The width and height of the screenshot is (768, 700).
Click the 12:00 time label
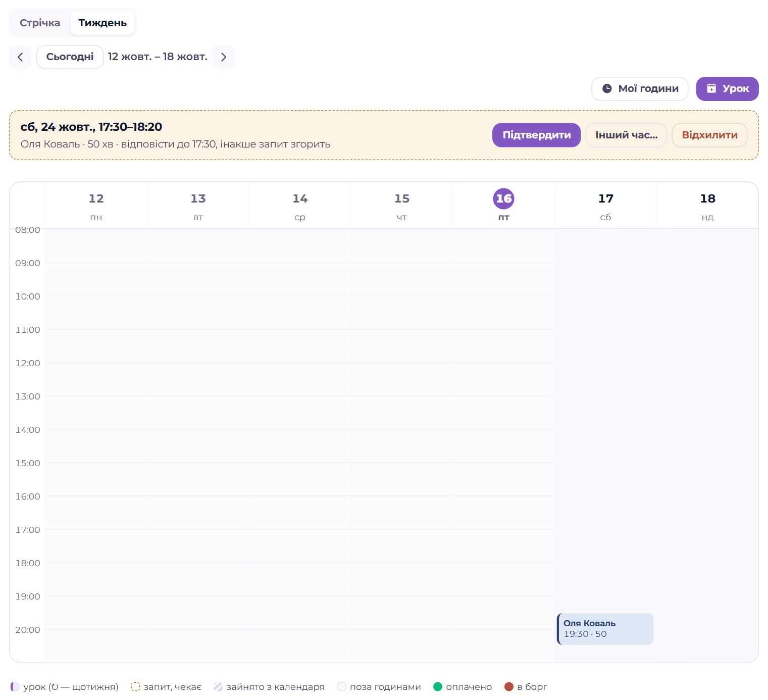28,363
